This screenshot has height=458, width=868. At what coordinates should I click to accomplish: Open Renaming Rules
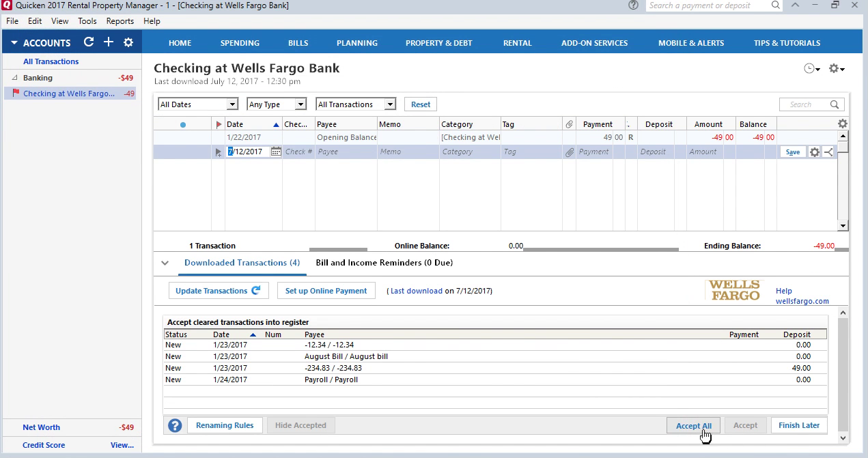point(225,425)
